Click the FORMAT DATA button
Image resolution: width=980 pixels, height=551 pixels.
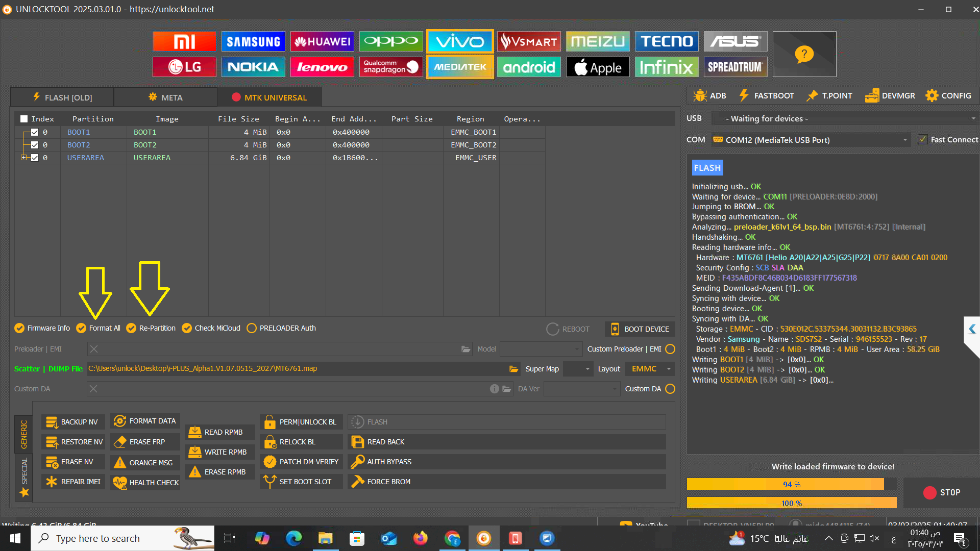[x=145, y=421]
